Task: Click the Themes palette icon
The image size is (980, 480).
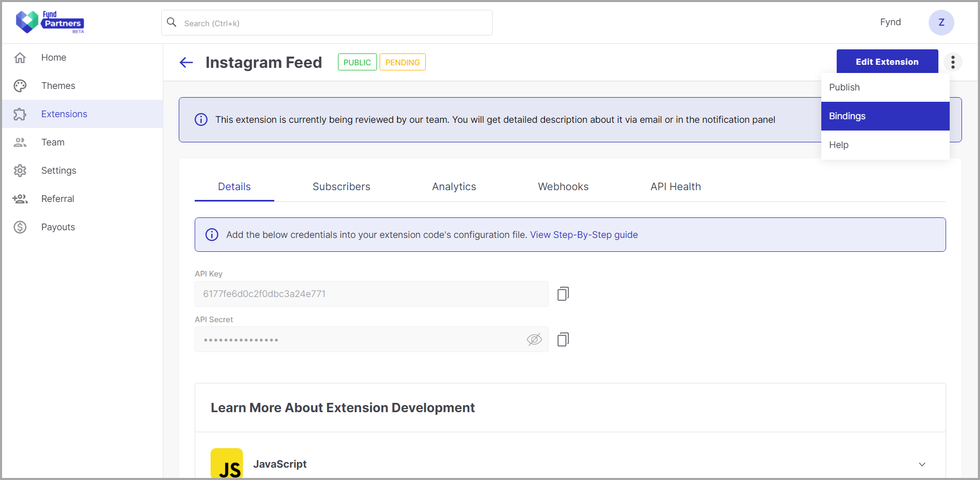Action: [x=20, y=86]
